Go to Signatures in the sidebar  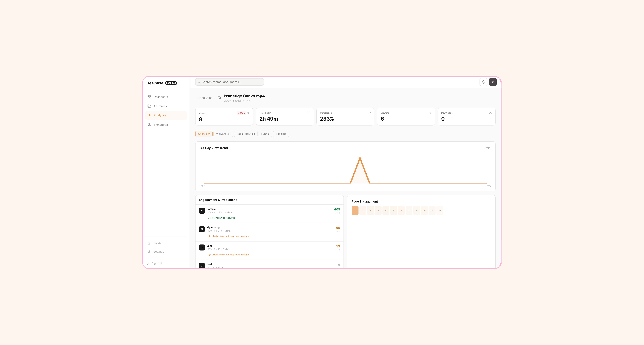pyautogui.click(x=166, y=125)
